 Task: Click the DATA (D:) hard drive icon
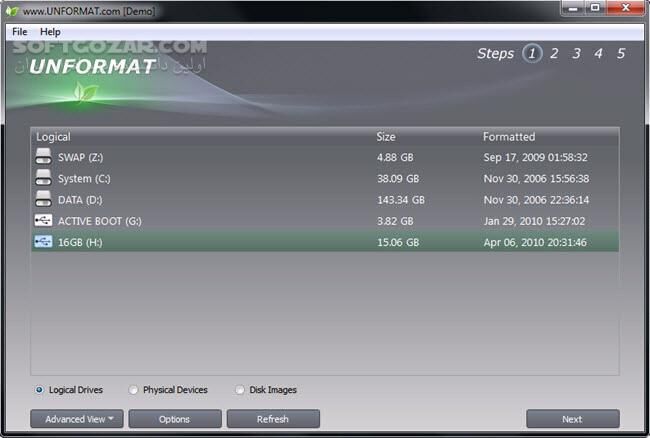coord(43,199)
